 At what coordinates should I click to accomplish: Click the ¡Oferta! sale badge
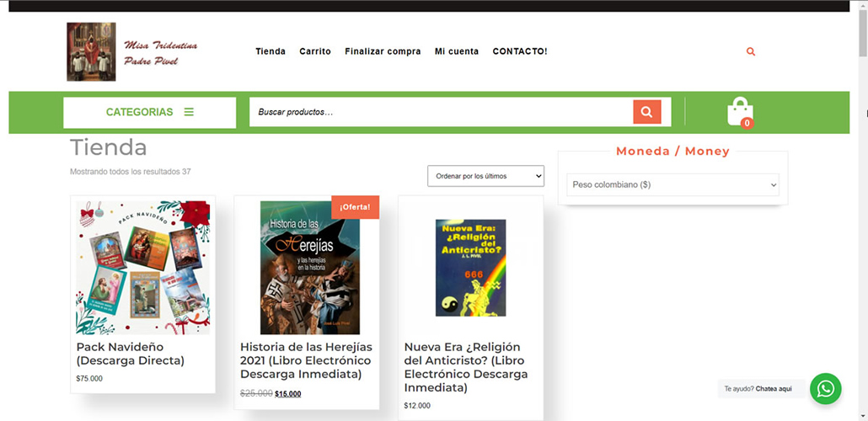(x=355, y=207)
